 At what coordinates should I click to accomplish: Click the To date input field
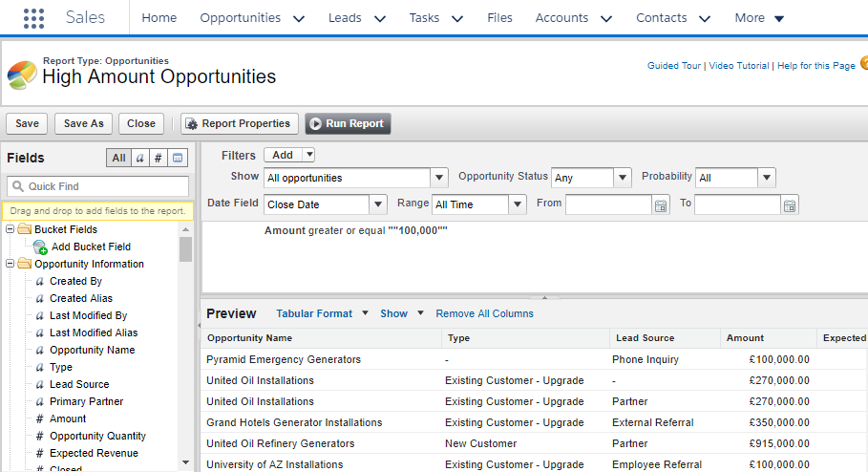[737, 204]
